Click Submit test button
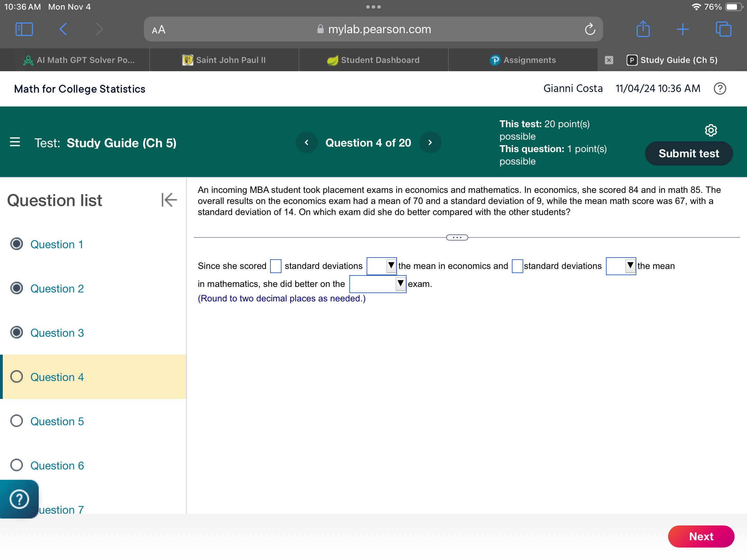The image size is (747, 560). click(x=688, y=153)
